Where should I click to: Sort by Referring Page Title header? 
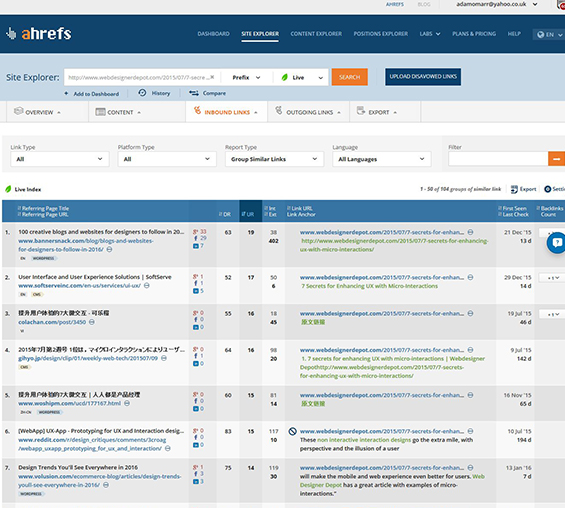click(43, 208)
